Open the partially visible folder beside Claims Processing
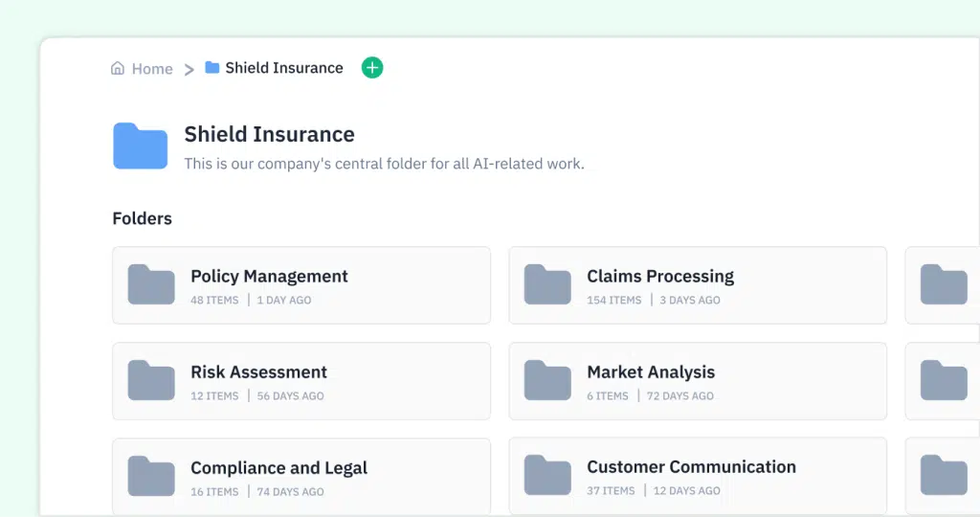 tap(943, 285)
